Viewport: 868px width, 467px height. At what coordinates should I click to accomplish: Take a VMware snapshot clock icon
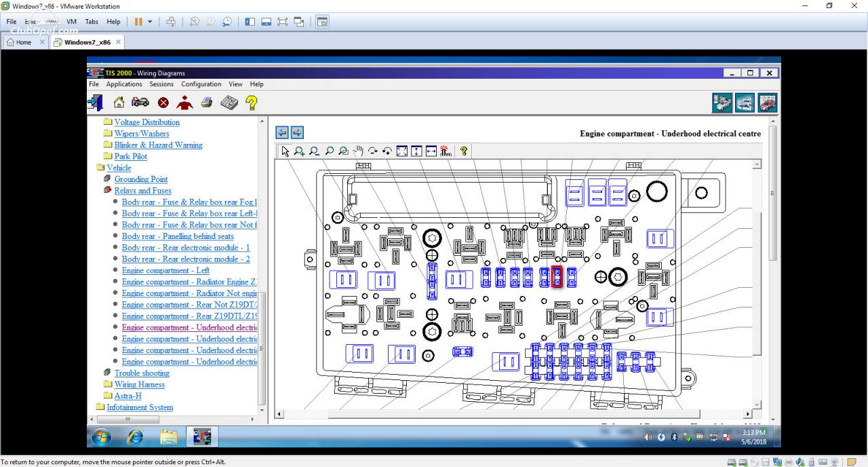(194, 22)
